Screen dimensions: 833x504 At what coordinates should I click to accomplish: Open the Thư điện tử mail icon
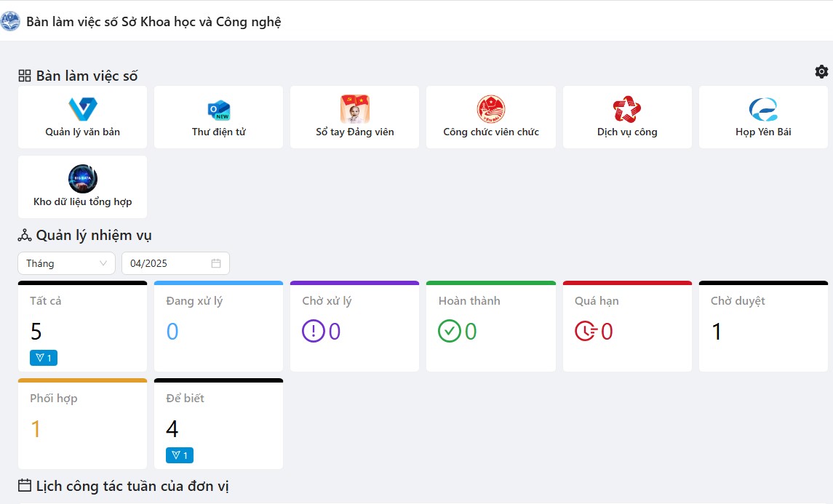[218, 110]
